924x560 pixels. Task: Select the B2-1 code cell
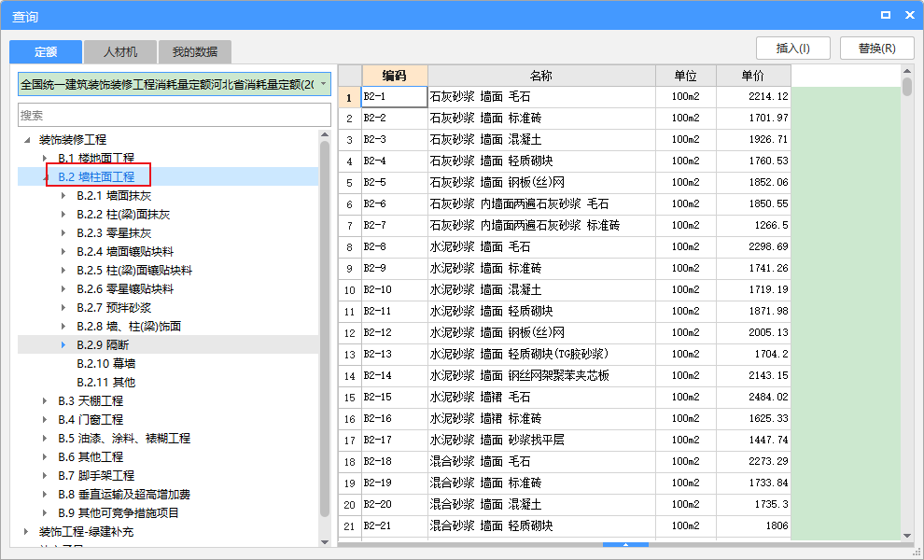[394, 97]
